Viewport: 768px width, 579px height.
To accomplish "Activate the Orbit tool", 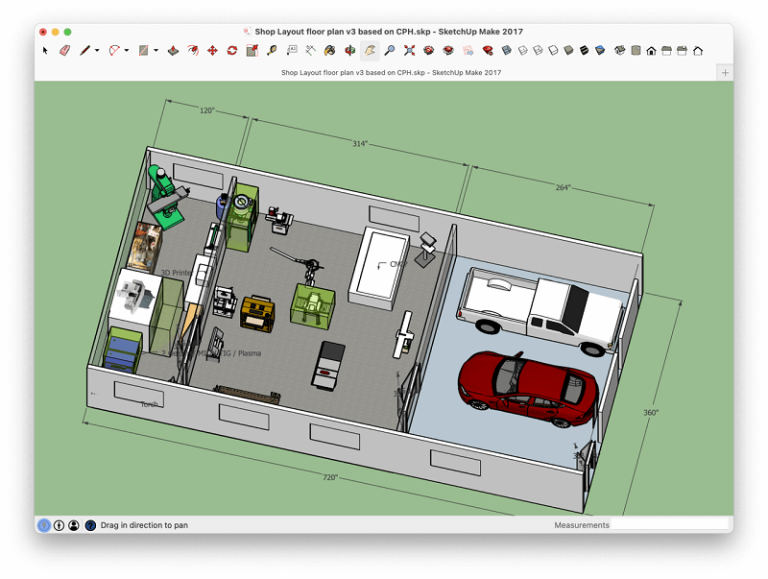I will 350,50.
